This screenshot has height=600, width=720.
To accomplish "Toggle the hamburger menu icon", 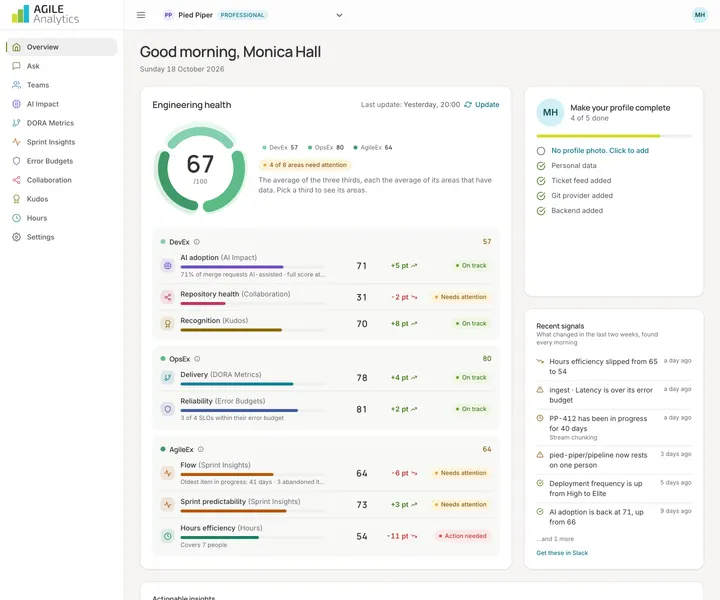I will coord(141,15).
